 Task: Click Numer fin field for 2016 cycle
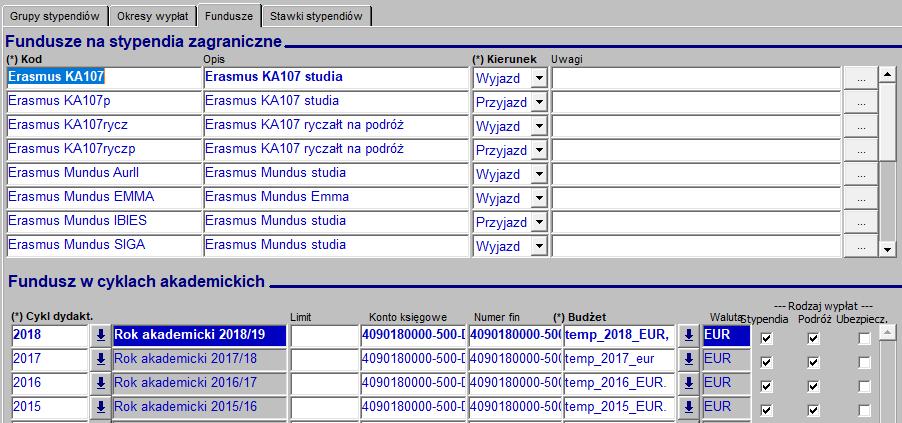[x=515, y=384]
